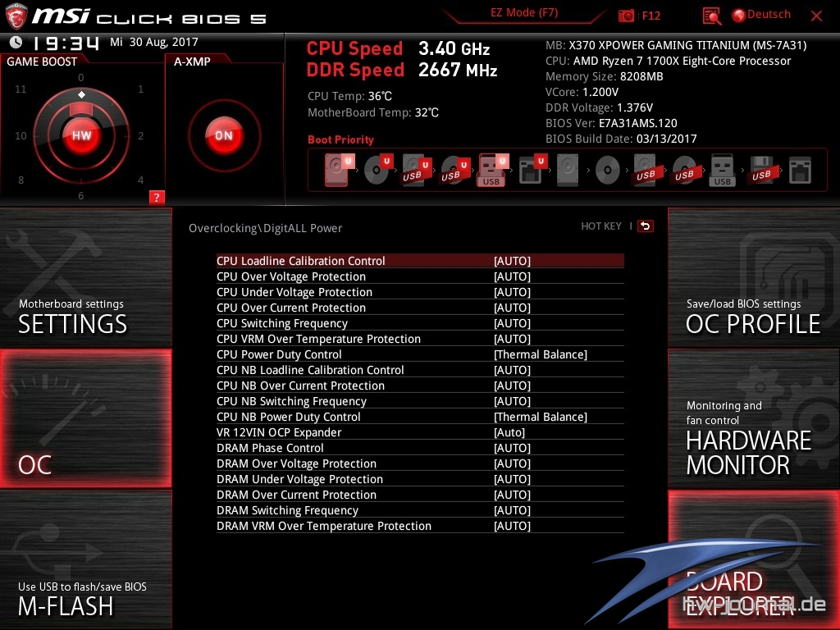Viewport: 840px width, 630px height.
Task: Click the back arrow beside HOT KEY
Action: pyautogui.click(x=646, y=226)
